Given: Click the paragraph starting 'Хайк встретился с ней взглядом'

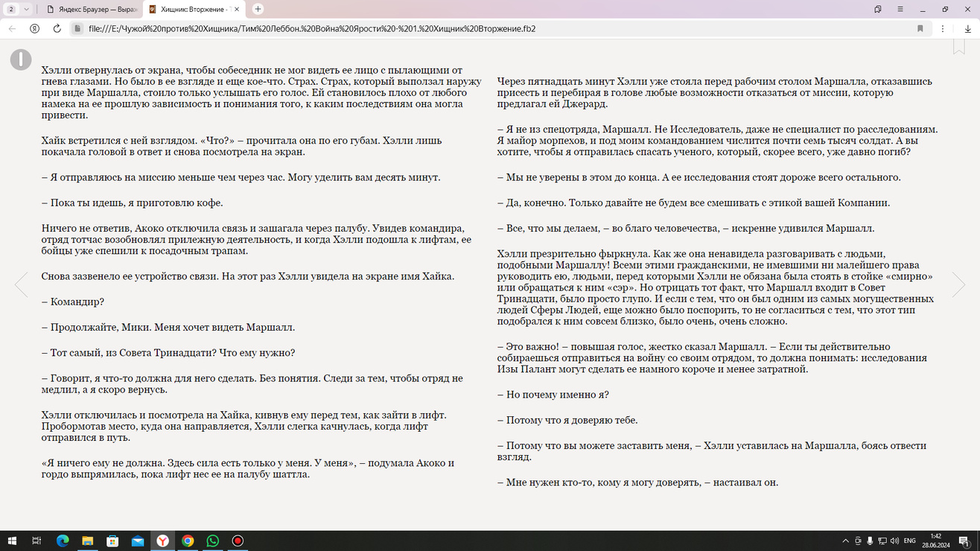Looking at the screenshot, I should tap(242, 147).
